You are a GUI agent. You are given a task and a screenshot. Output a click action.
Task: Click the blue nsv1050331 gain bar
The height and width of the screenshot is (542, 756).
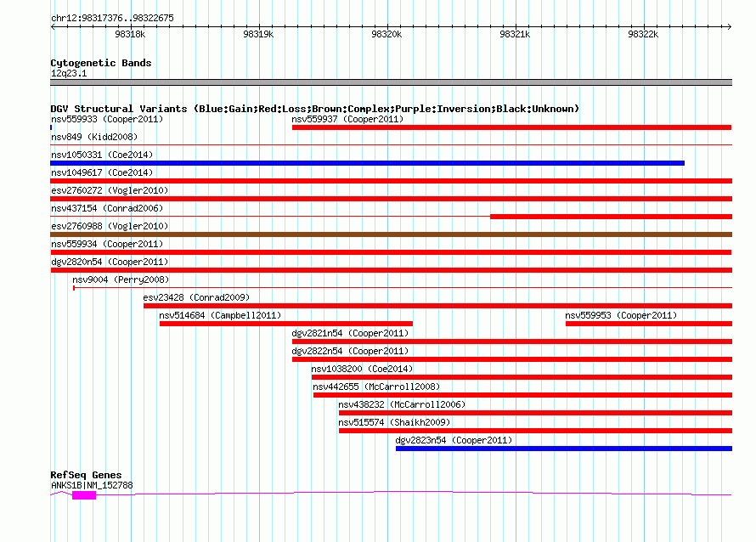coord(368,163)
